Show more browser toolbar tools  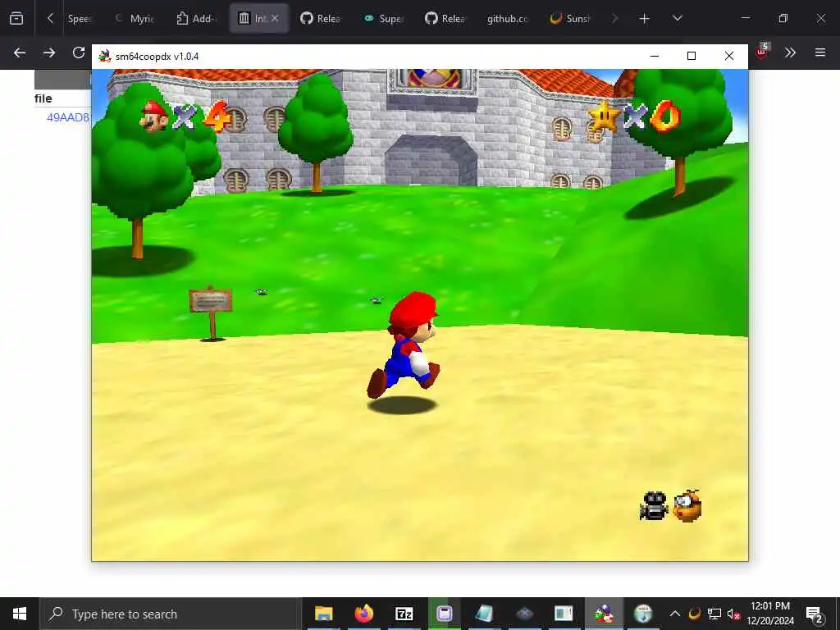pyautogui.click(x=790, y=52)
